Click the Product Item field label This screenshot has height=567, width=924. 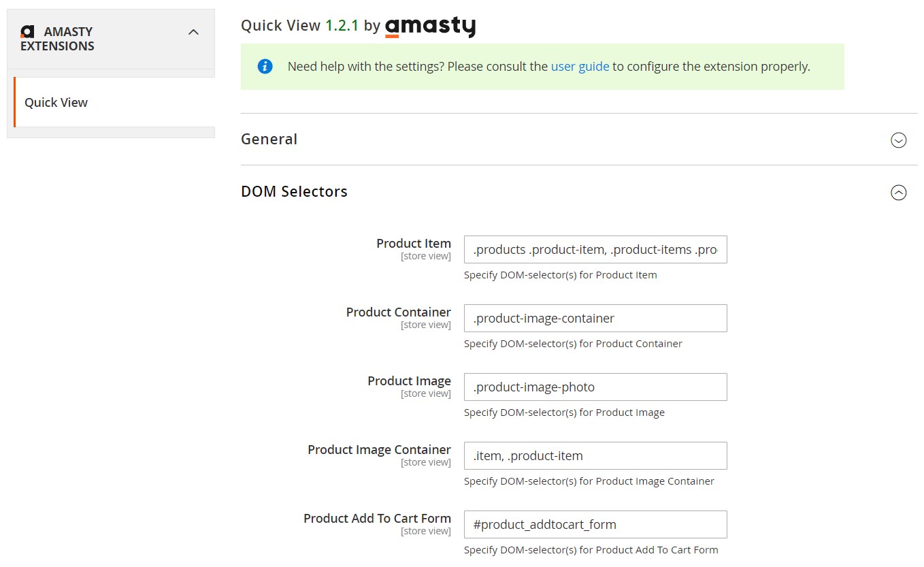coord(414,244)
